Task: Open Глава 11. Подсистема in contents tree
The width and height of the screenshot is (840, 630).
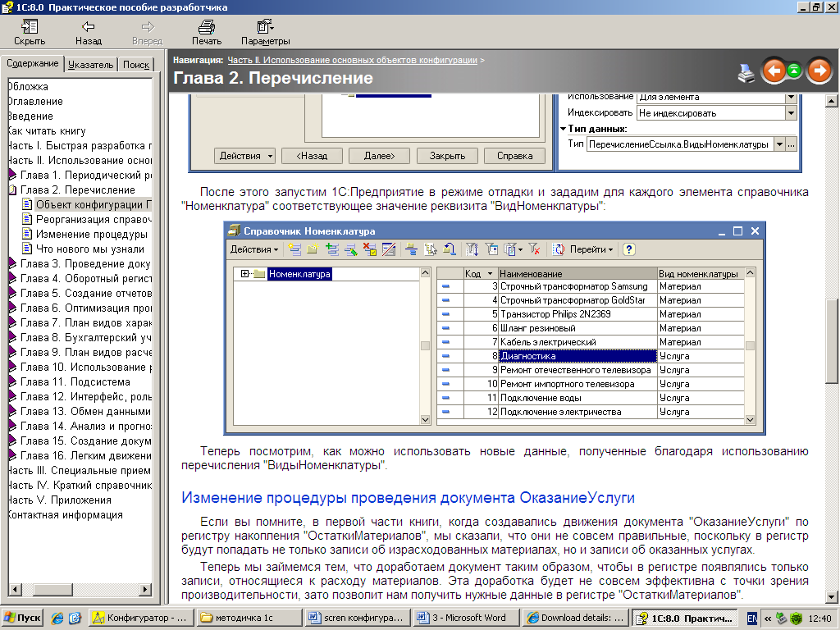Action: [x=75, y=381]
